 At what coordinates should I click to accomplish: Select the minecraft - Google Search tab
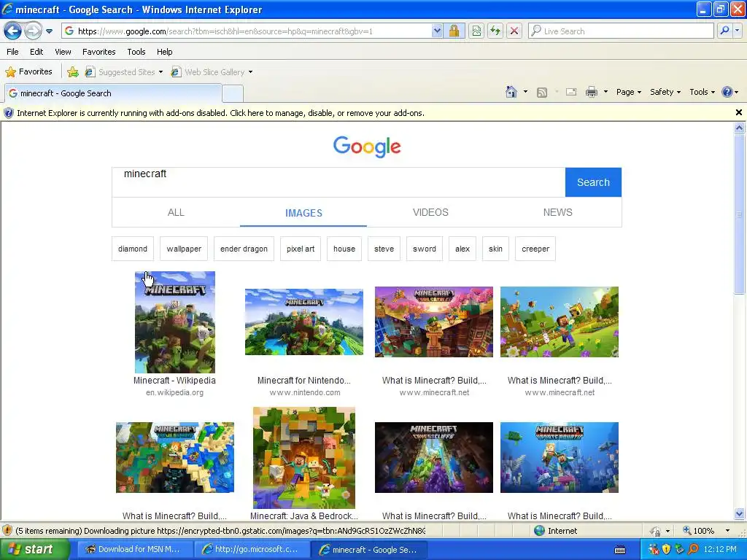113,93
